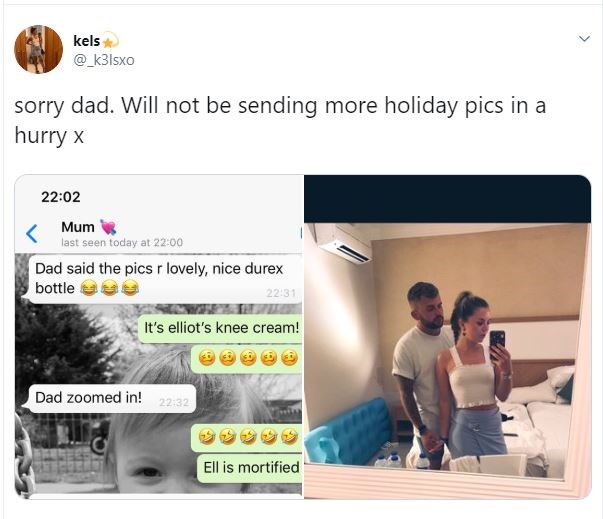Open the mirror selfie holiday photo
Image resolution: width=603 pixels, height=519 pixels.
coord(447,337)
